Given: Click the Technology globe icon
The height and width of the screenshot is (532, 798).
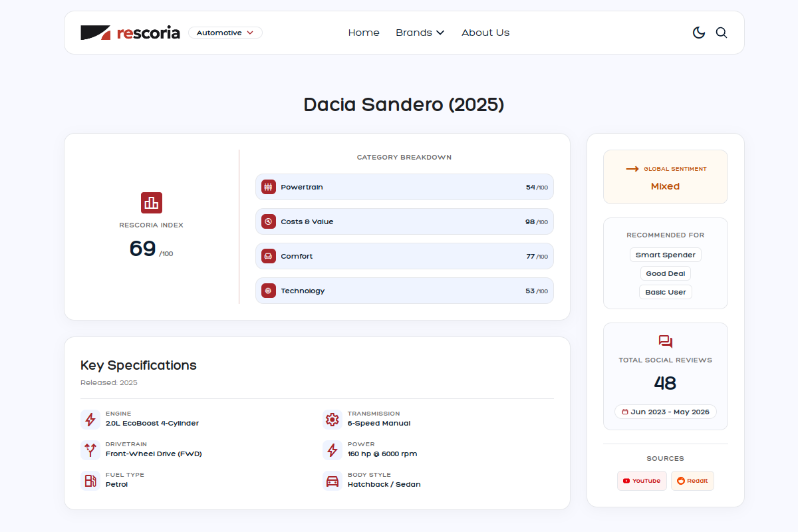Looking at the screenshot, I should pos(269,291).
